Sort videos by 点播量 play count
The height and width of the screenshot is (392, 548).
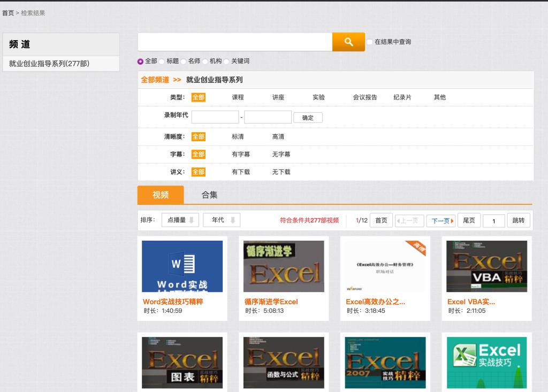tap(180, 220)
